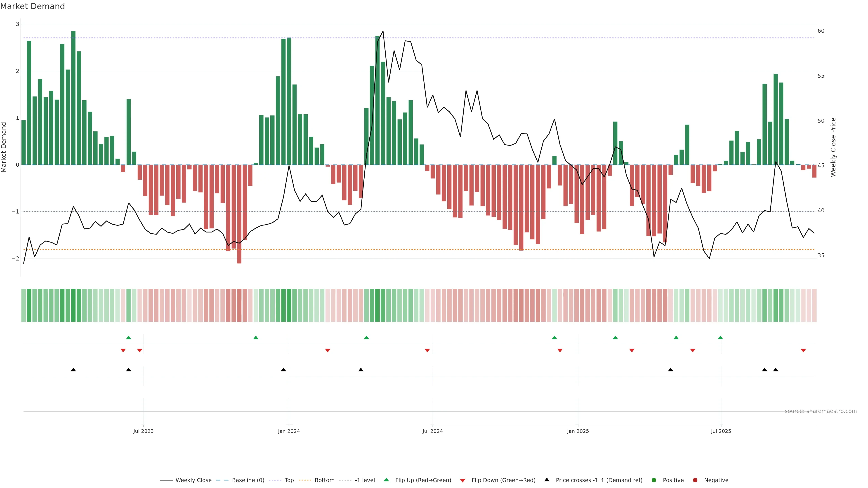Toggle the -1 level legend entry
The height and width of the screenshot is (488, 868).
(365, 480)
